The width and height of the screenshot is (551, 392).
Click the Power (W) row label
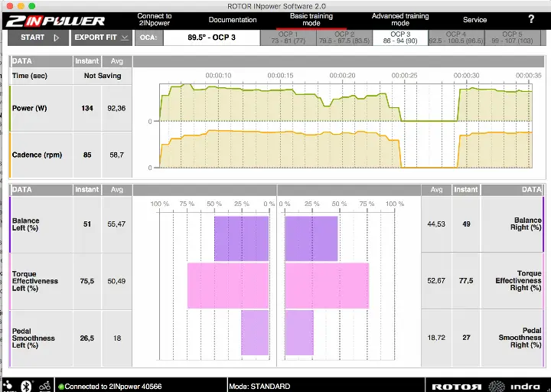point(30,108)
